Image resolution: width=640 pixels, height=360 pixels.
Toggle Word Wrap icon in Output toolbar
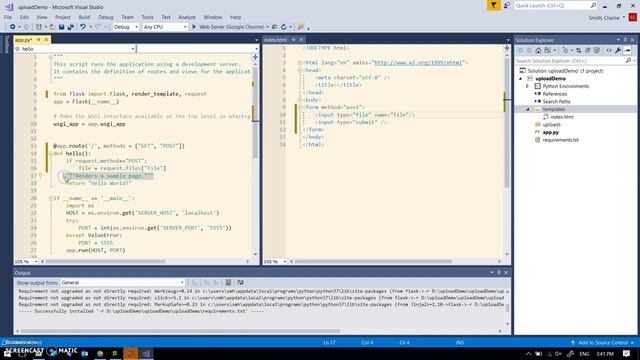[x=240, y=282]
